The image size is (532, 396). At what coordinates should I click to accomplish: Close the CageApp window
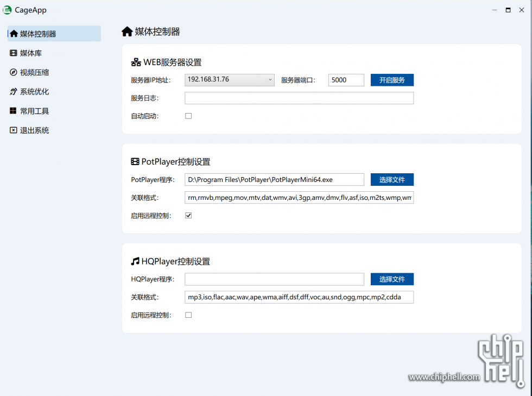click(x=522, y=10)
